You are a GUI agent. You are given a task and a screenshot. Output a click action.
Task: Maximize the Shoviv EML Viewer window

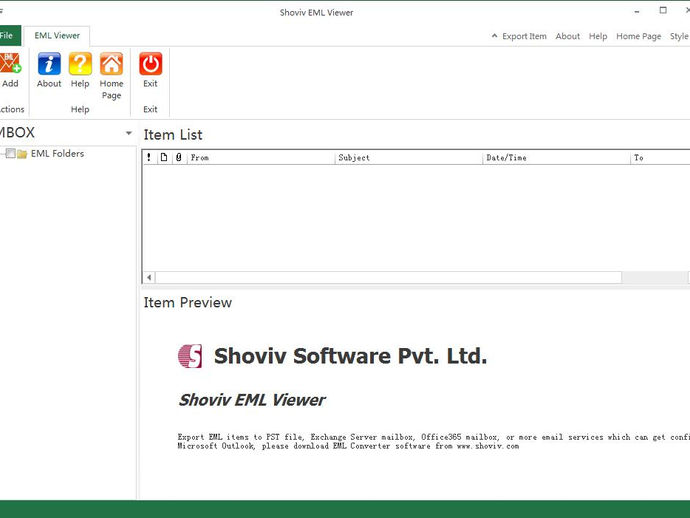pos(663,11)
